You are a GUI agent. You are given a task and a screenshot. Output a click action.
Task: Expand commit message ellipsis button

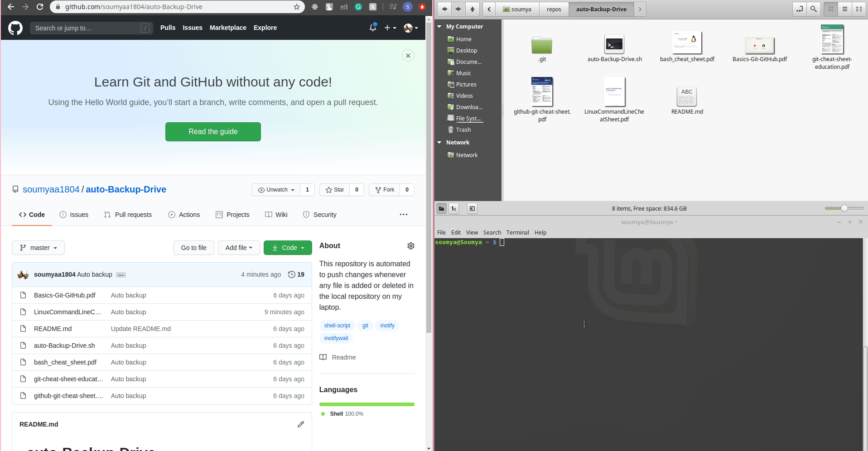[x=121, y=275]
